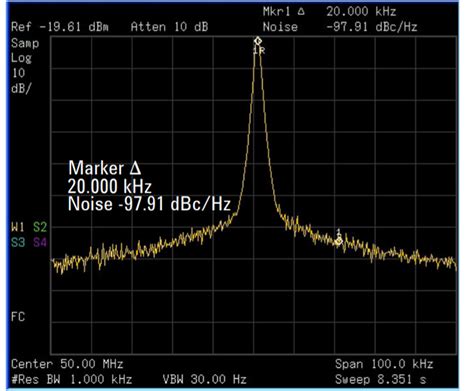
Task: Select the reference marker 1R at the peak
Action: pos(258,41)
